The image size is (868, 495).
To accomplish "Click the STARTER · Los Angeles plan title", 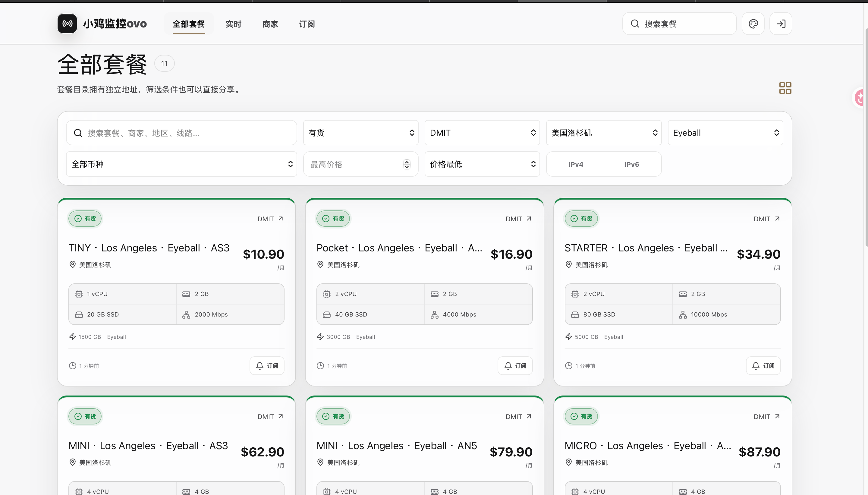I will [646, 248].
